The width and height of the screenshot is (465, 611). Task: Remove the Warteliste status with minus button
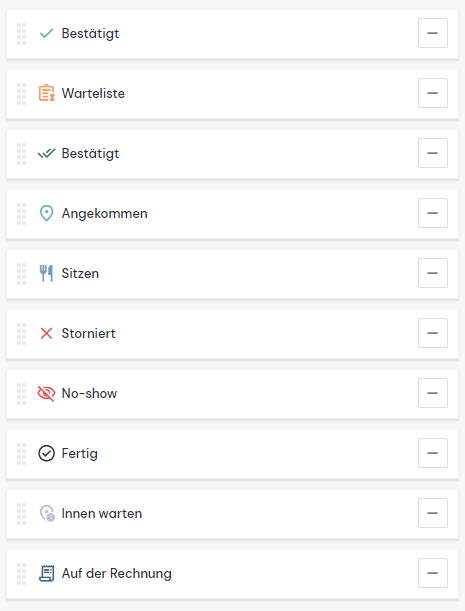pos(433,93)
